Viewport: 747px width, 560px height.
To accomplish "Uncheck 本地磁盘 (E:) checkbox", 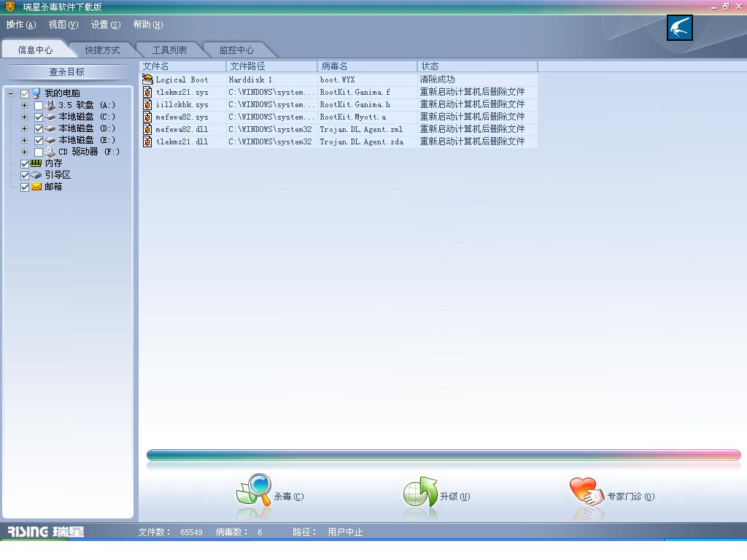I will point(39,141).
